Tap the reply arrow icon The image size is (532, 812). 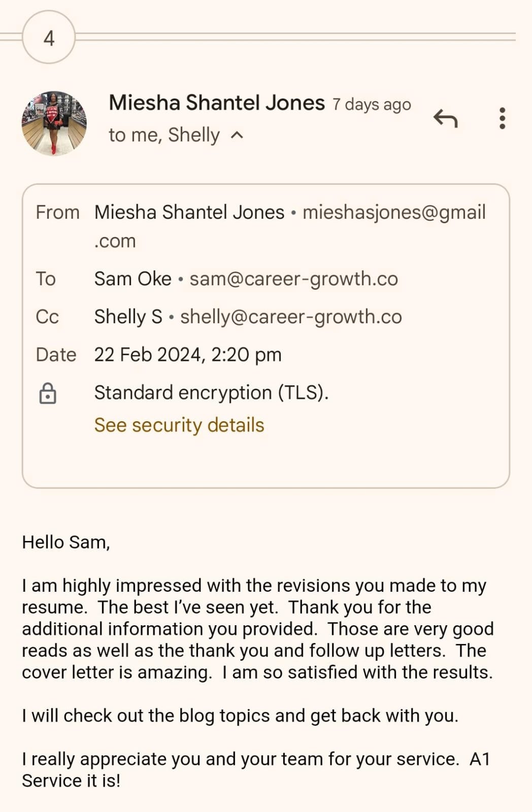446,119
